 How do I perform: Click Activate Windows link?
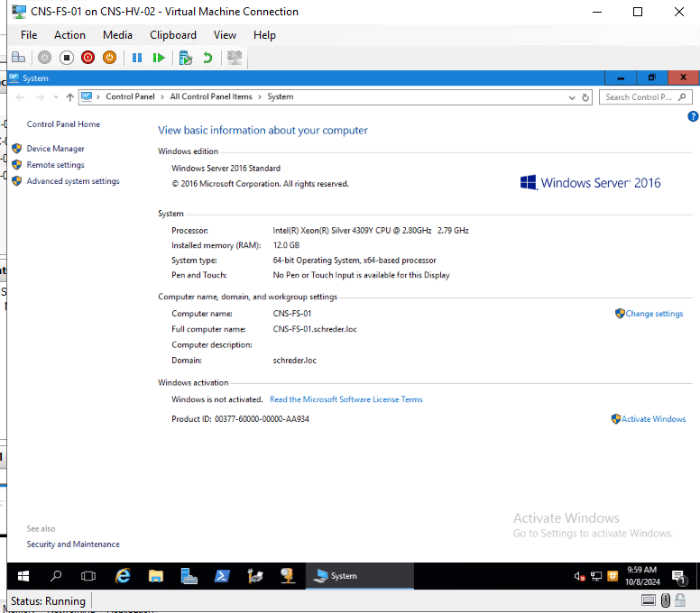click(653, 419)
